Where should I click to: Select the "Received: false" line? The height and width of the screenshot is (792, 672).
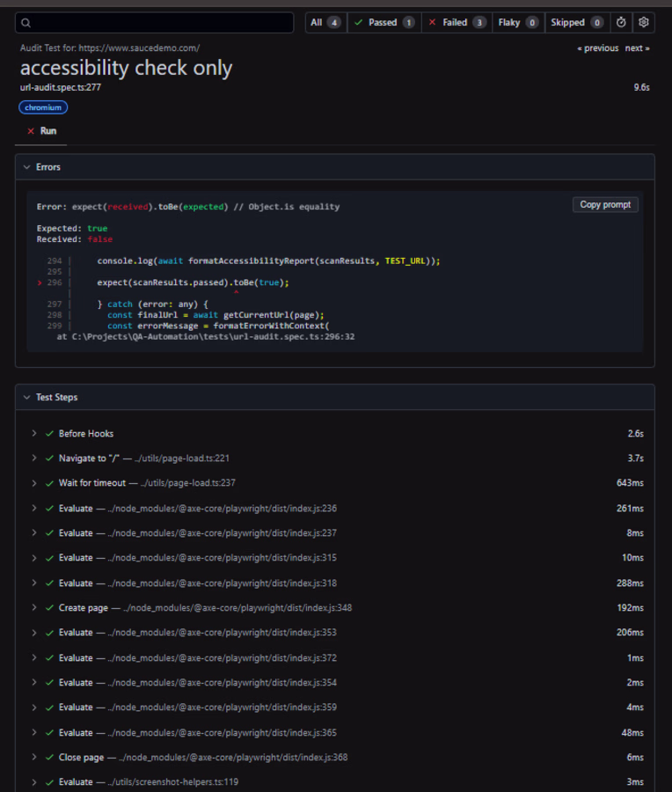[74, 239]
